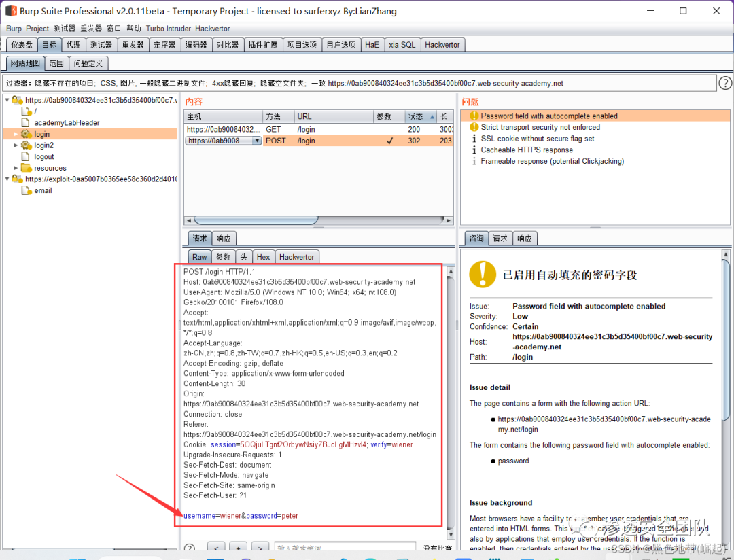Click the parameter check mark in the POST row

(389, 141)
